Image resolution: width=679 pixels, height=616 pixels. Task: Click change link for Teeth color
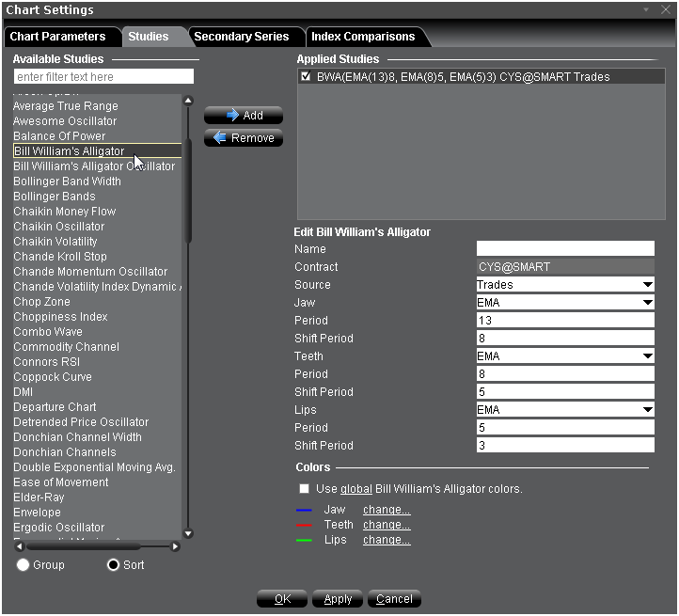387,525
